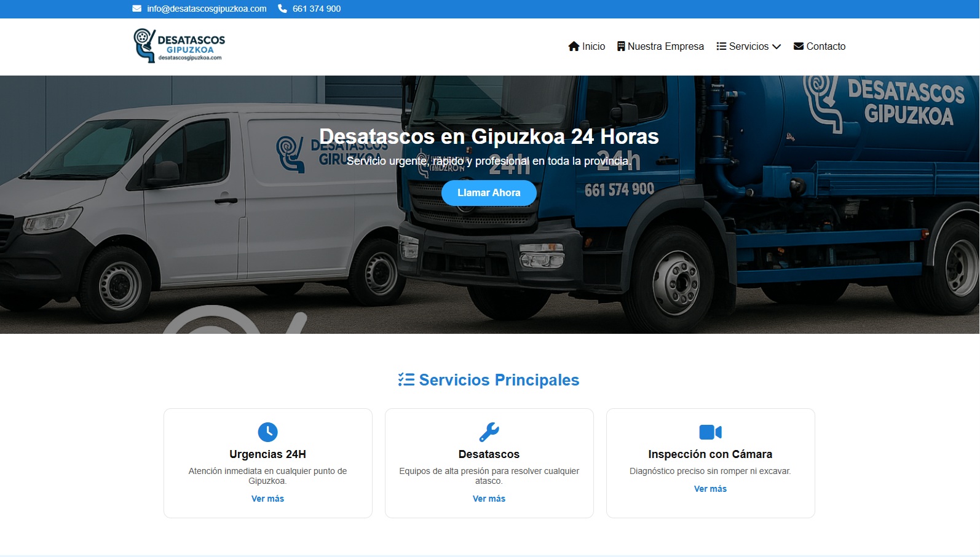Click the Llamar Ahora button
Viewport: 980px width, 557px height.
point(489,193)
